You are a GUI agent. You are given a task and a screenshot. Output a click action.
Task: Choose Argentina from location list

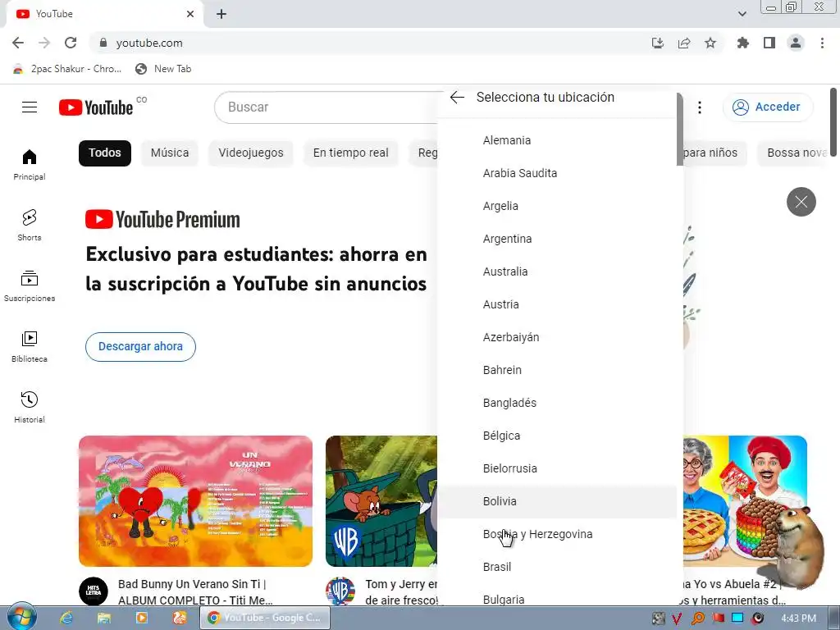557,239
